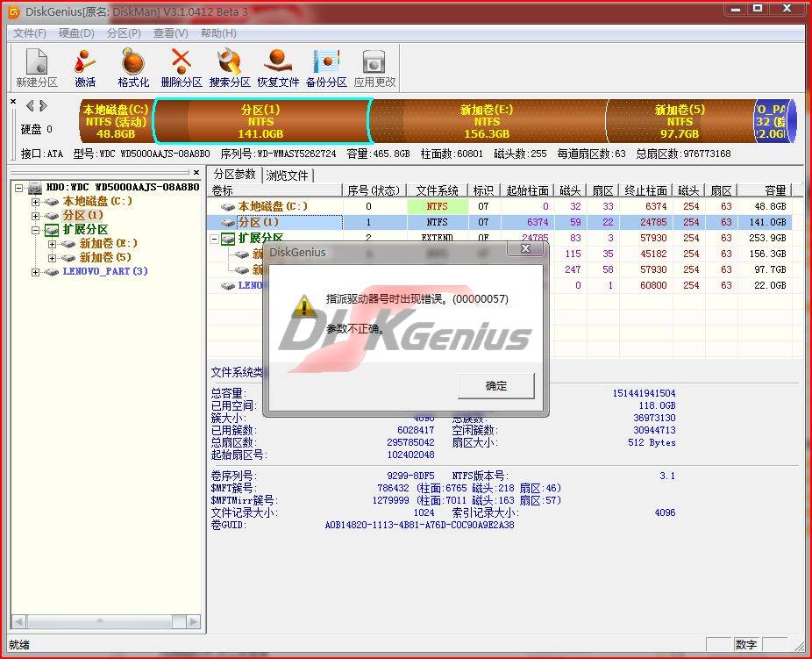Select the blue LENOVO_PART segment in disk map
Screen dimensions: 812x659
coord(773,121)
